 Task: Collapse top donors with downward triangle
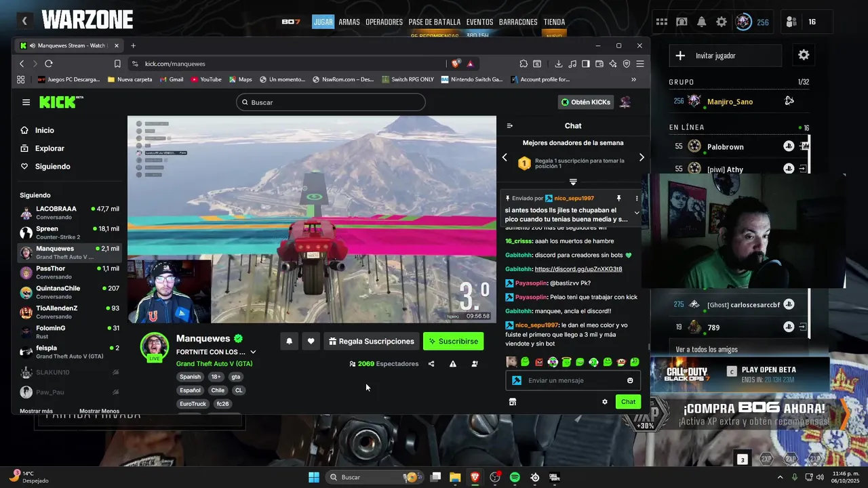coord(573,182)
